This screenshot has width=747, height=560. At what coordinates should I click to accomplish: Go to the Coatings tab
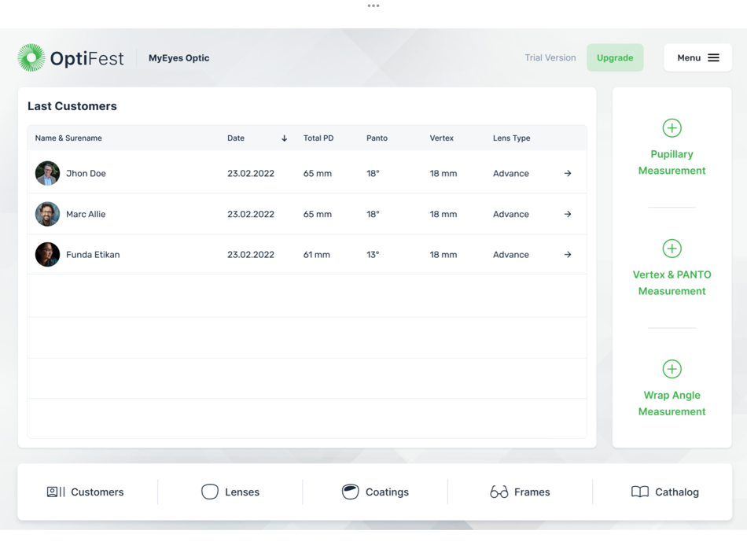375,492
